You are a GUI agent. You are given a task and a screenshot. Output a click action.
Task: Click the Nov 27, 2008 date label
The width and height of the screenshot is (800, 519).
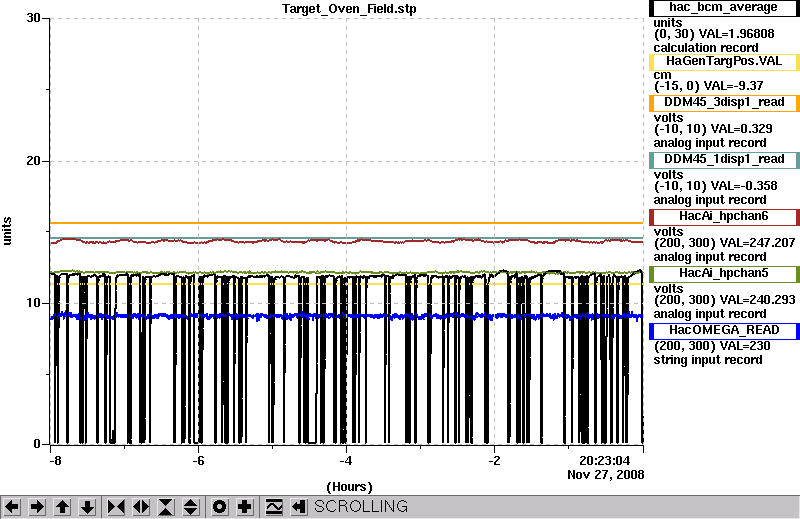click(x=606, y=475)
